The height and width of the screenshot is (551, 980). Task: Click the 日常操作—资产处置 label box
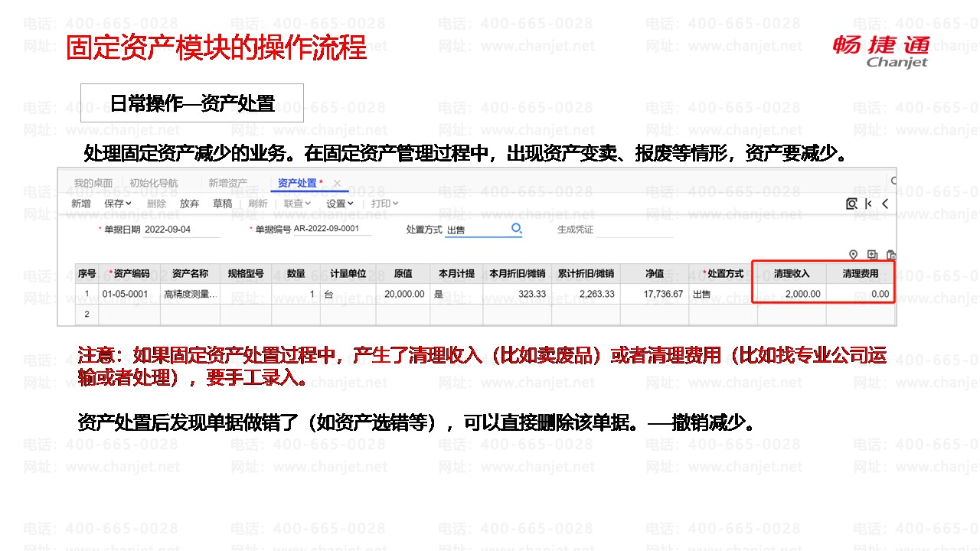[192, 103]
